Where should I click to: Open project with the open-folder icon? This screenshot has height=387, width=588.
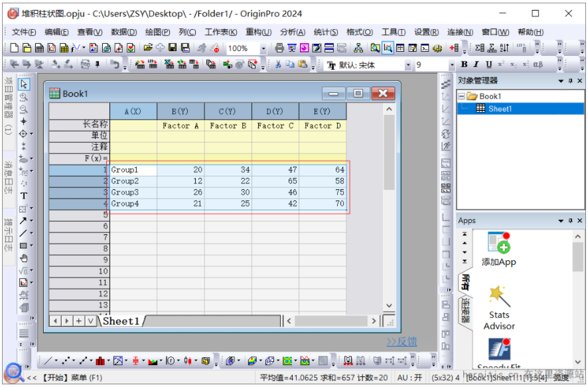(148, 48)
